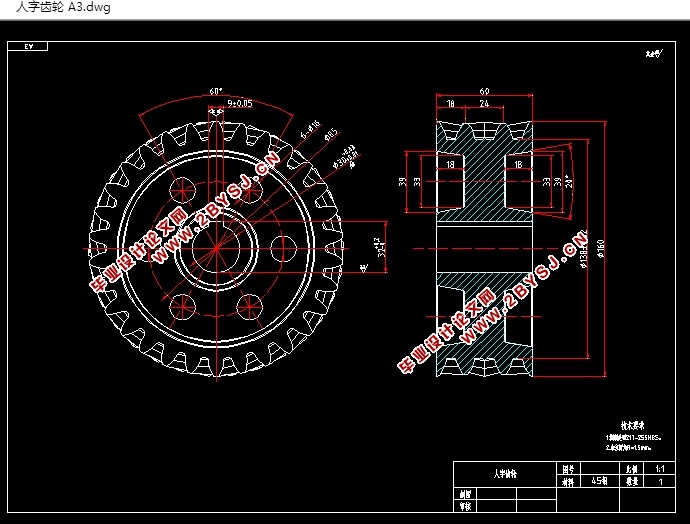Click the right-side bolt hole in front view
Image resolution: width=690 pixels, height=524 pixels.
[x=283, y=249]
